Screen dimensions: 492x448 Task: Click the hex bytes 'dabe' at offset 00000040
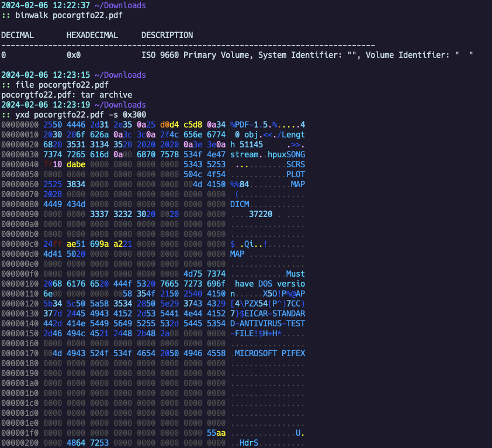[76, 164]
